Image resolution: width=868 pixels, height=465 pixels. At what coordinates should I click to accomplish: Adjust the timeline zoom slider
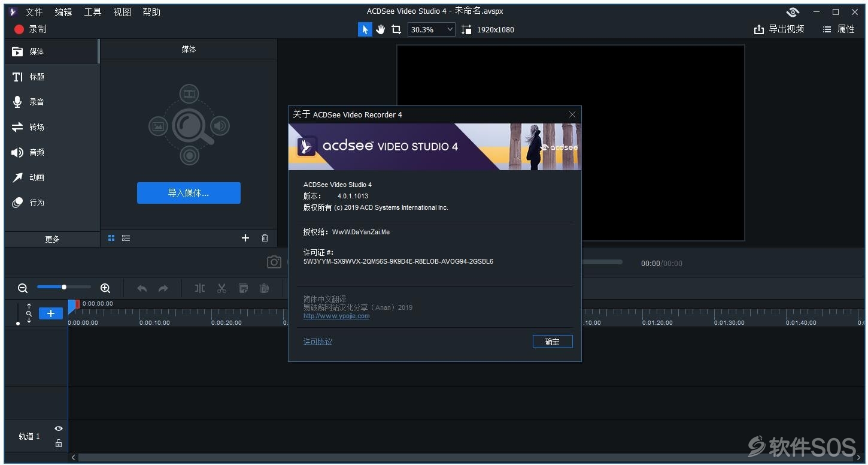[64, 287]
